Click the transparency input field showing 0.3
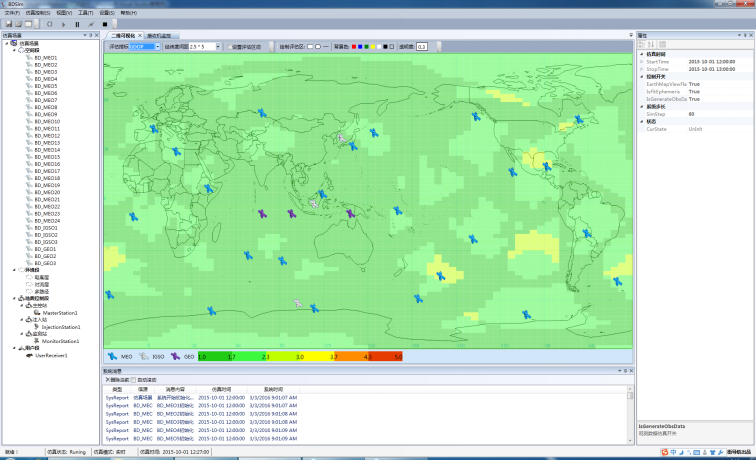The image size is (756, 460). [x=422, y=47]
